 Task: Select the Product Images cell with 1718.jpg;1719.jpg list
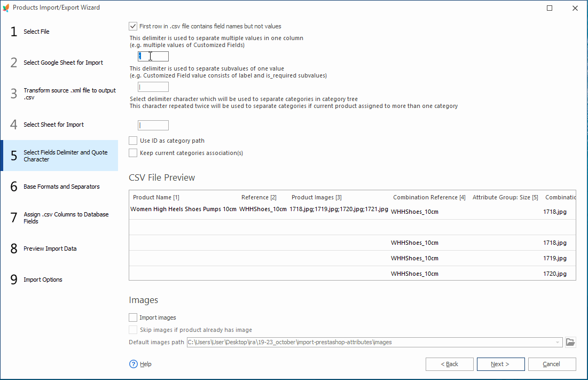339,209
